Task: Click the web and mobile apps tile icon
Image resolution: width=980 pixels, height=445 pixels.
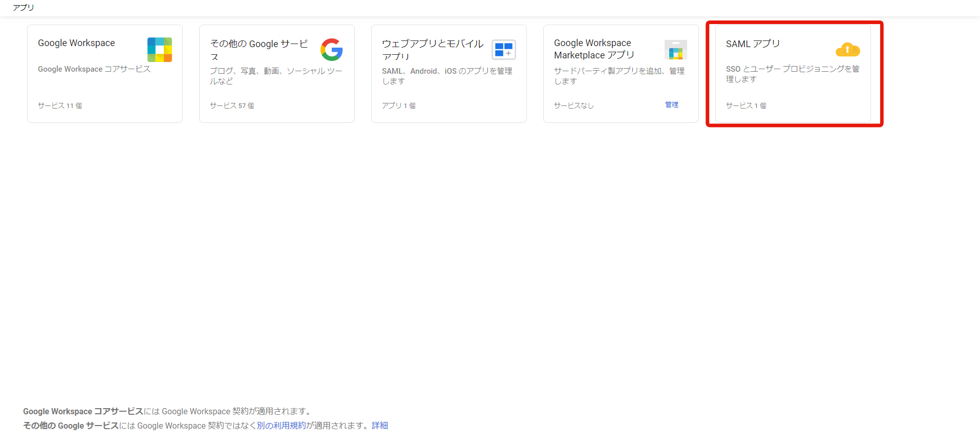Action: point(504,50)
